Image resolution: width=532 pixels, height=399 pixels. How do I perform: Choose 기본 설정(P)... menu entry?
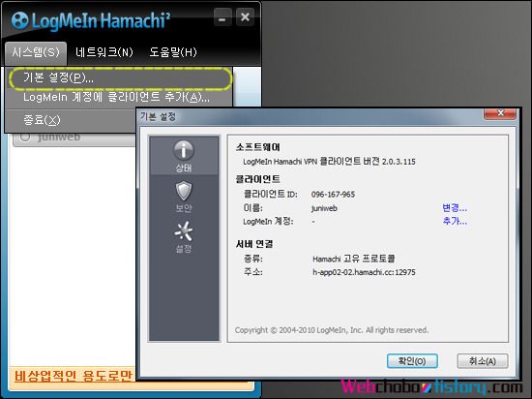click(x=120, y=78)
